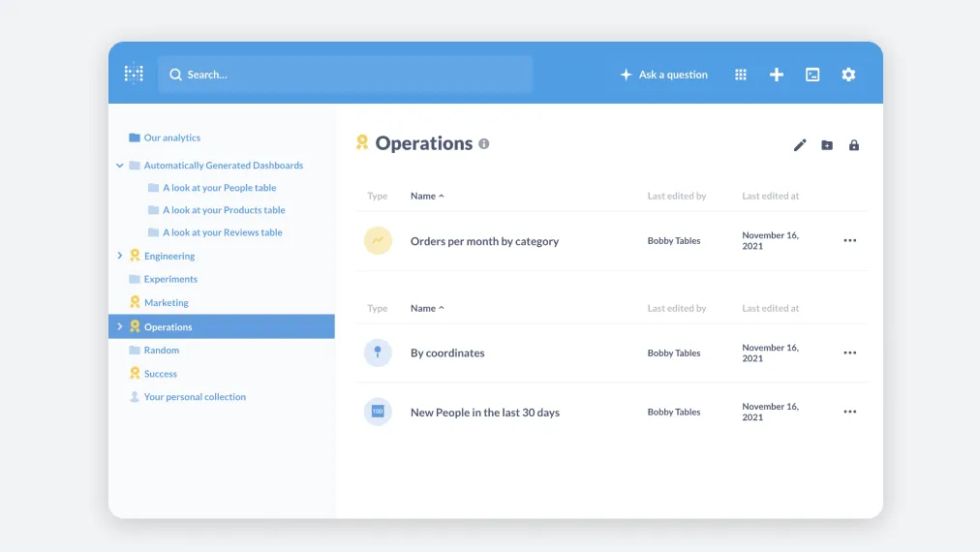Open the SQL console icon
Screen dimensions: 980x552
click(x=812, y=75)
